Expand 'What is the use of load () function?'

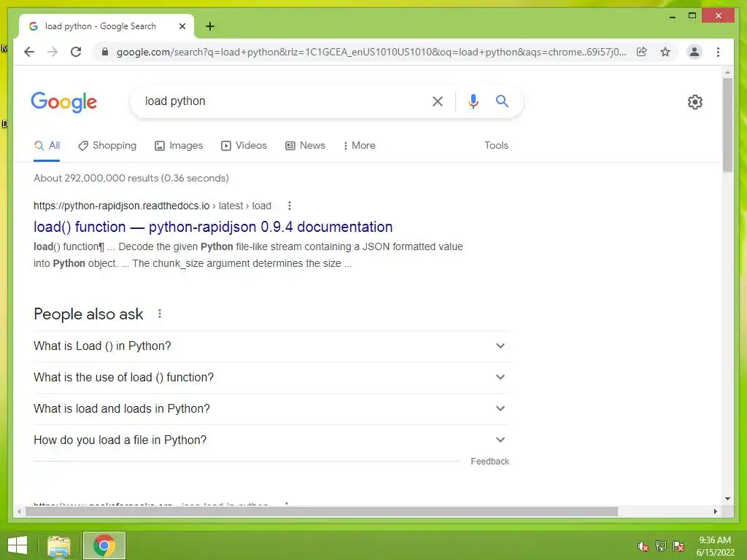pyautogui.click(x=271, y=378)
